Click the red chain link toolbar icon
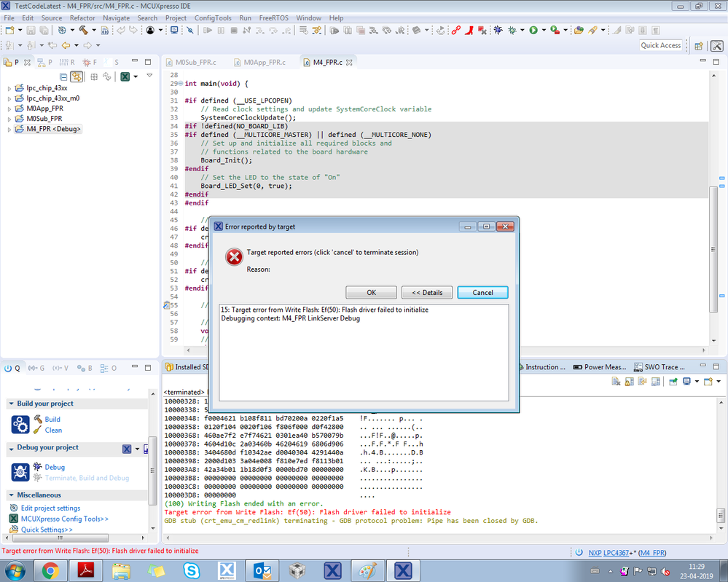728x582 pixels. point(455,30)
